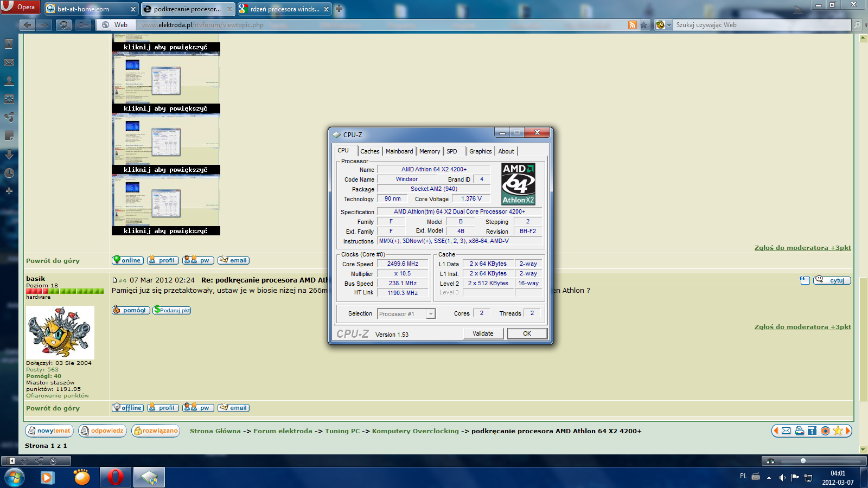Open the Bookmarks panel in Opera sidebar
Viewport: 868px width, 488px height.
[x=9, y=44]
